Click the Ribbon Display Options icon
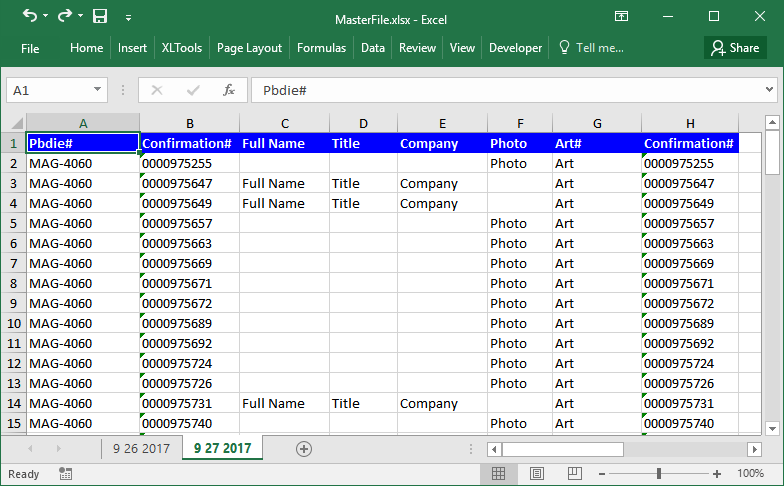 (621, 17)
